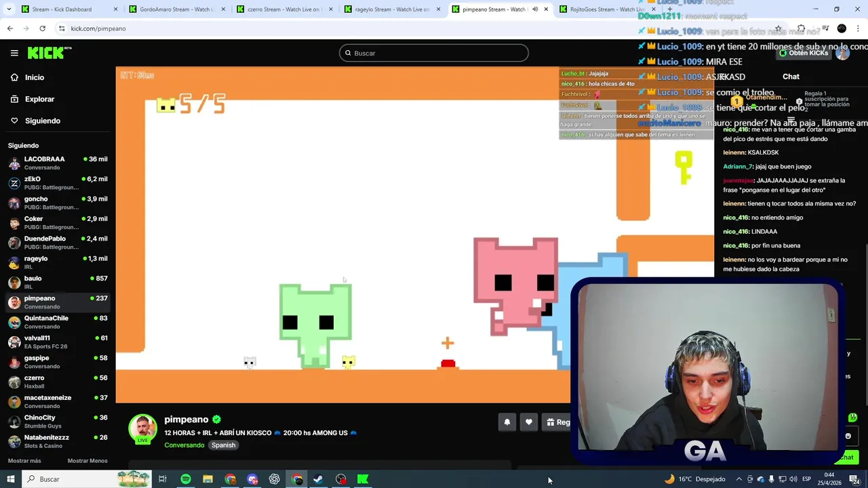Collapse list with Mostrar Menos
Image resolution: width=868 pixels, height=488 pixels.
(x=87, y=461)
